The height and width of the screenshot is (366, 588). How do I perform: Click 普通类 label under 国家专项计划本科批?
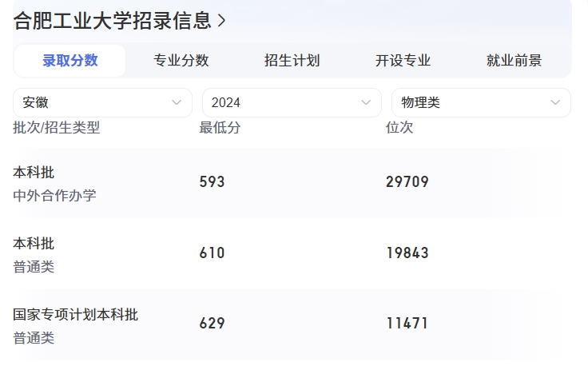pyautogui.click(x=34, y=338)
